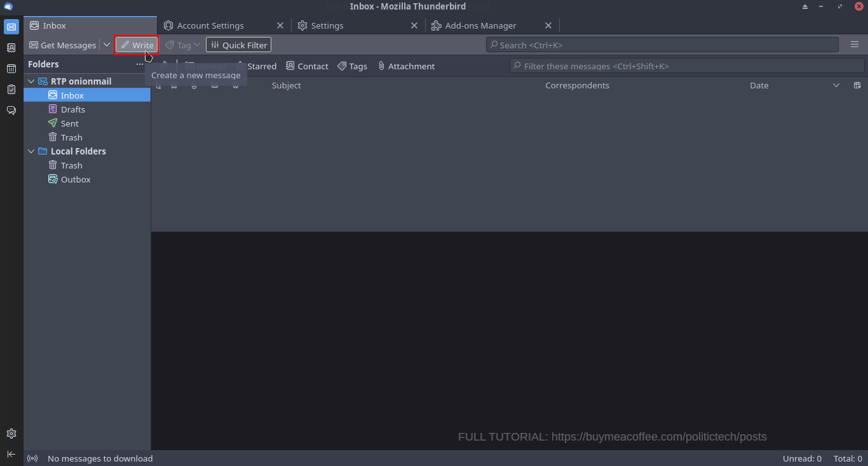Image resolution: width=868 pixels, height=466 pixels.
Task: Sort by the attachment column paperclip icon
Action: click(x=194, y=85)
